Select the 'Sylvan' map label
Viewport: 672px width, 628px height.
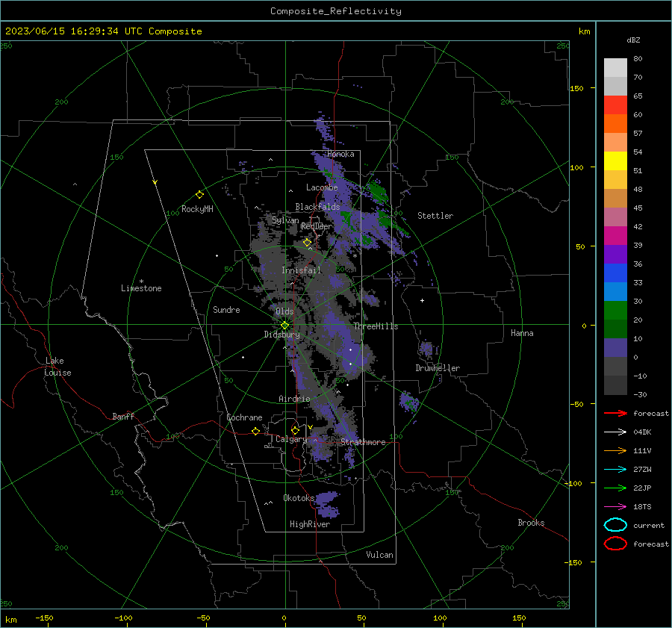click(285, 220)
